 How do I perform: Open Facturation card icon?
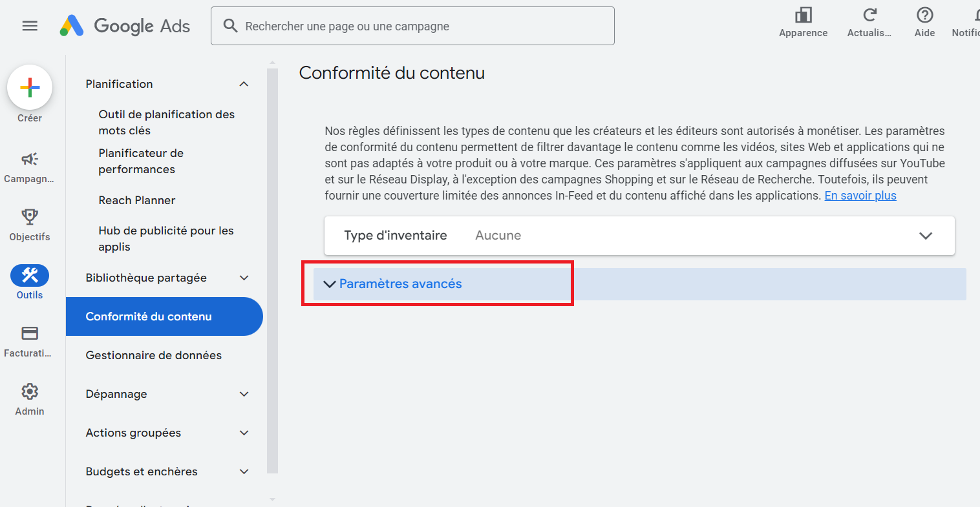30,333
